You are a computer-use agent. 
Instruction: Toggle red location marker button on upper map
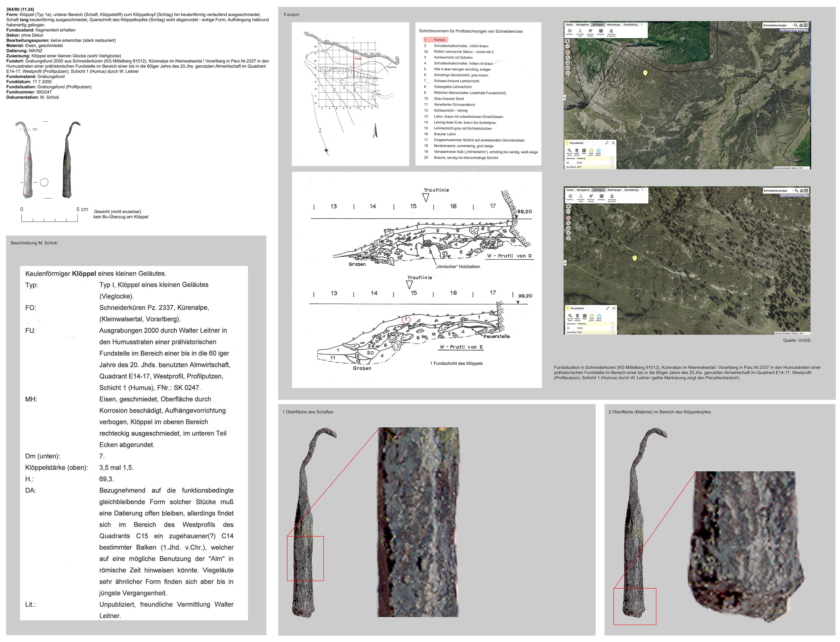click(x=567, y=53)
